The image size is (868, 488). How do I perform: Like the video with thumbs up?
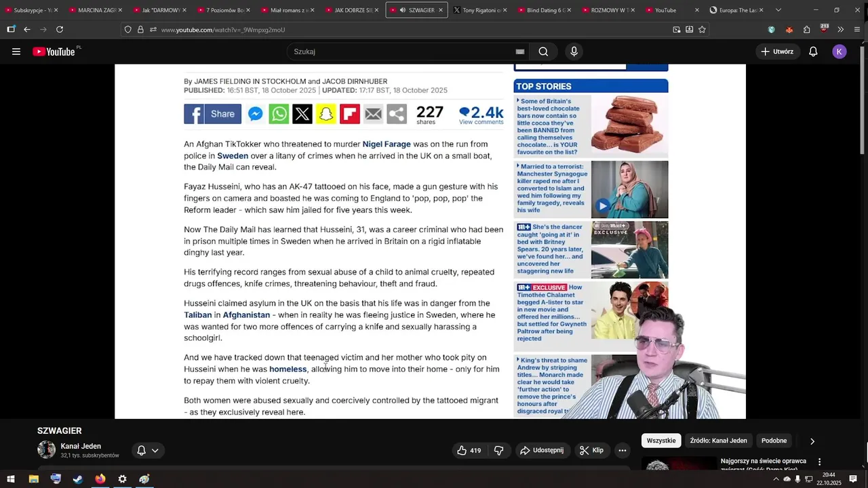pyautogui.click(x=469, y=450)
